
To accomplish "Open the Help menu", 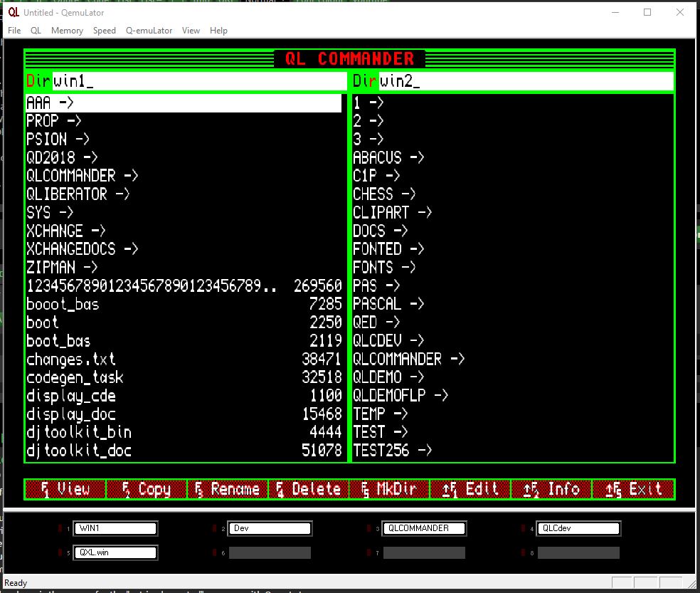I will tap(219, 31).
